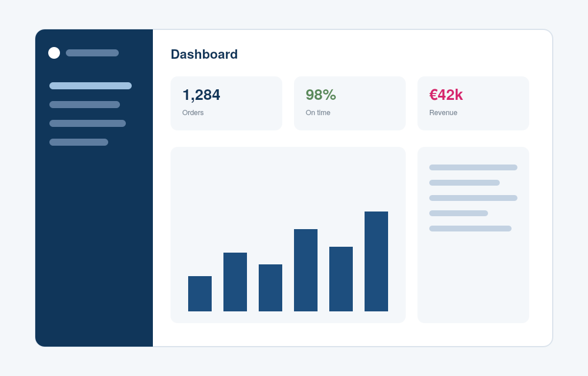Open the 1,284 Orders card
This screenshot has width=588, height=376.
point(226,103)
